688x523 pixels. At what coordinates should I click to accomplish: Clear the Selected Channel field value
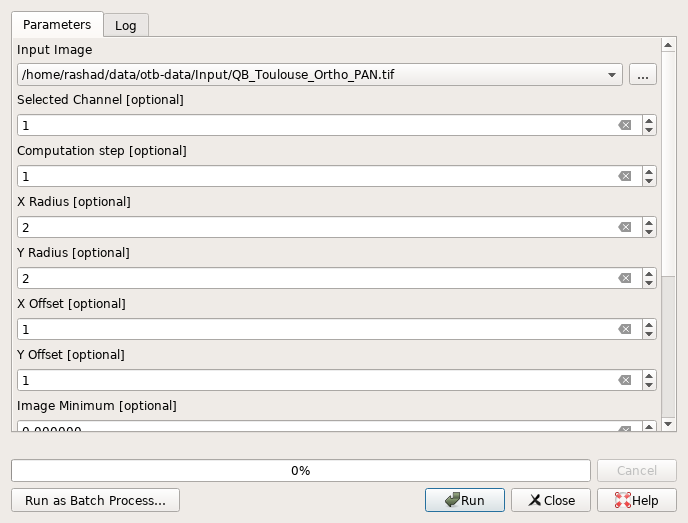(x=625, y=125)
